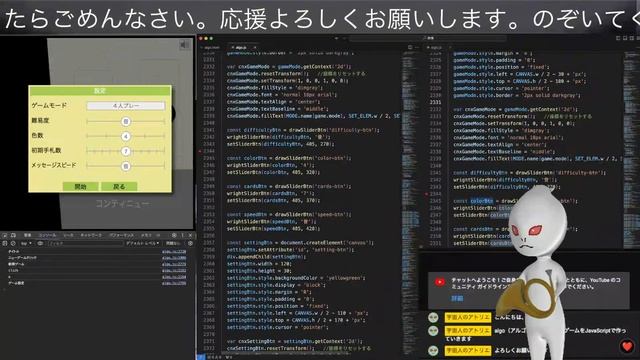Click the 戻る button in the settings dialog
640x360 pixels.
tap(119, 187)
